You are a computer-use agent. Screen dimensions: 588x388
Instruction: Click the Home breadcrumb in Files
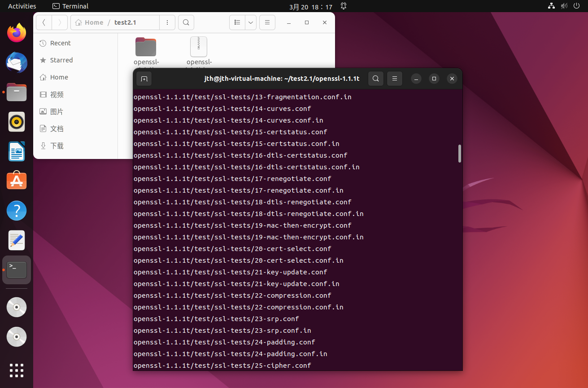click(90, 22)
